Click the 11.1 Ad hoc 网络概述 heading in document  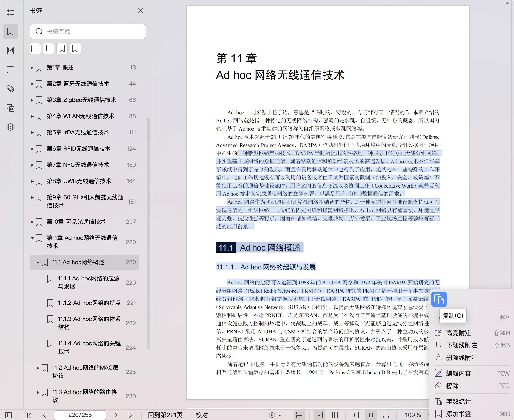click(x=259, y=247)
